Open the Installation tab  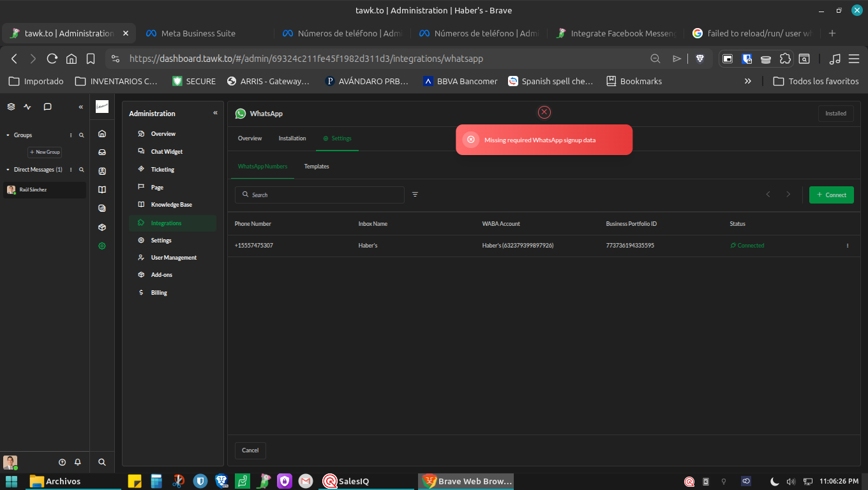[x=292, y=138]
